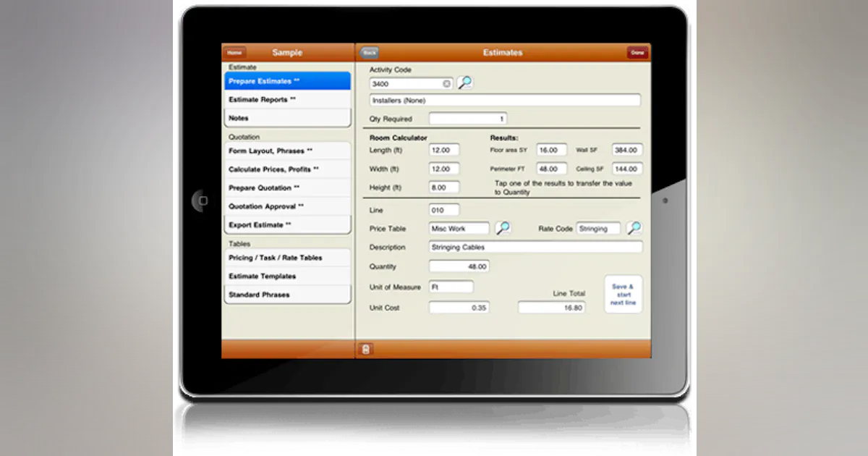The width and height of the screenshot is (868, 456).
Task: Open the Activity Code search magnifier
Action: pos(465,83)
